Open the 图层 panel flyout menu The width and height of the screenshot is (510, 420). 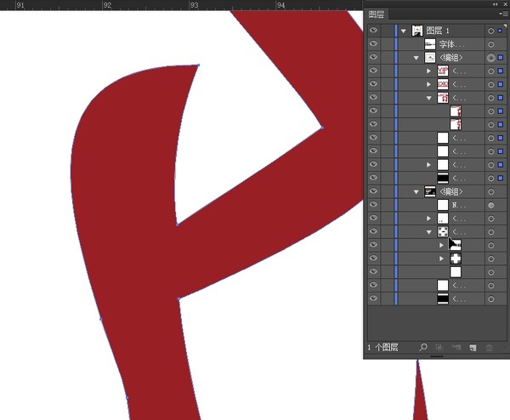[502, 14]
